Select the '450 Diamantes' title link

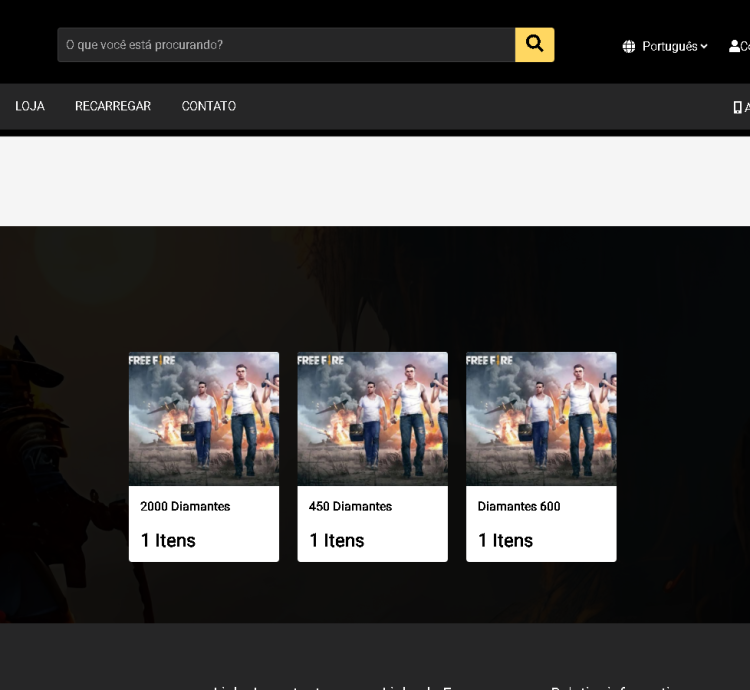coord(350,506)
